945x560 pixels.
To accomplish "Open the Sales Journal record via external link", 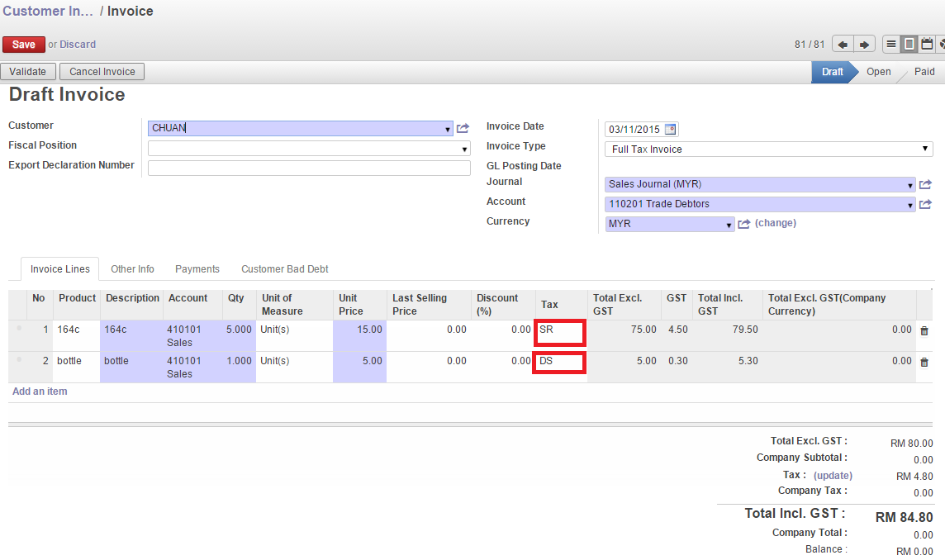I will (925, 184).
